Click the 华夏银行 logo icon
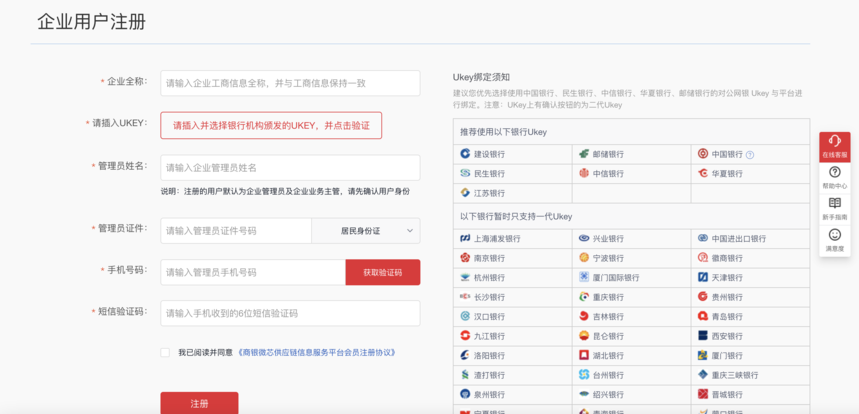 point(703,174)
